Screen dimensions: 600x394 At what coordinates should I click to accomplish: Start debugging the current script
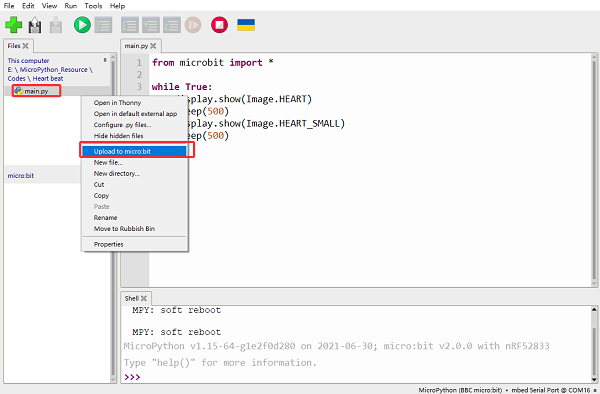[x=103, y=25]
